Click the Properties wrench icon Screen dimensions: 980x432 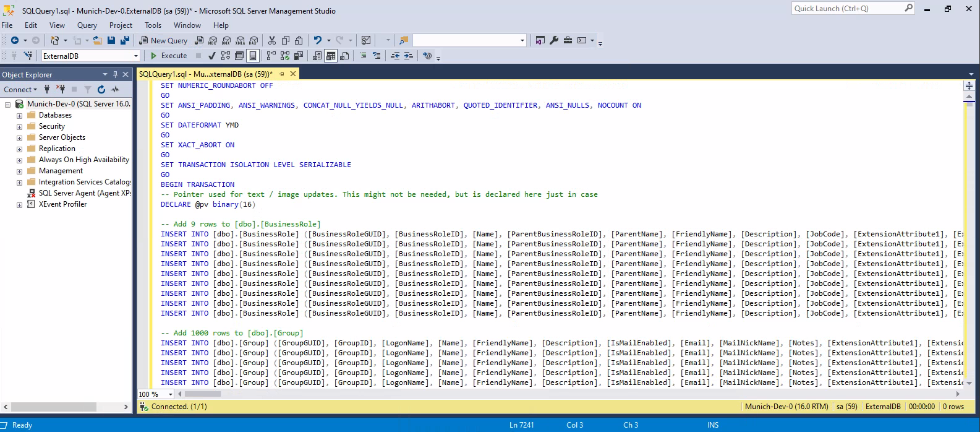point(554,40)
